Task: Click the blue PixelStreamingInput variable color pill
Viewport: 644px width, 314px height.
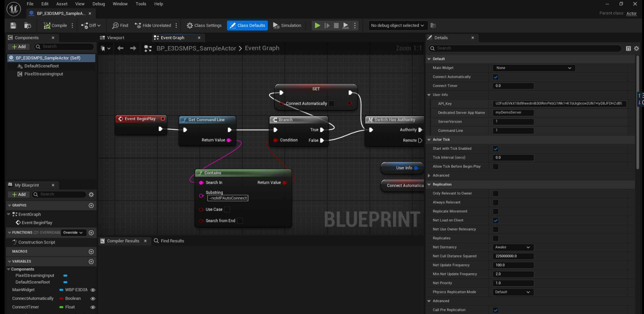Action: pyautogui.click(x=65, y=276)
